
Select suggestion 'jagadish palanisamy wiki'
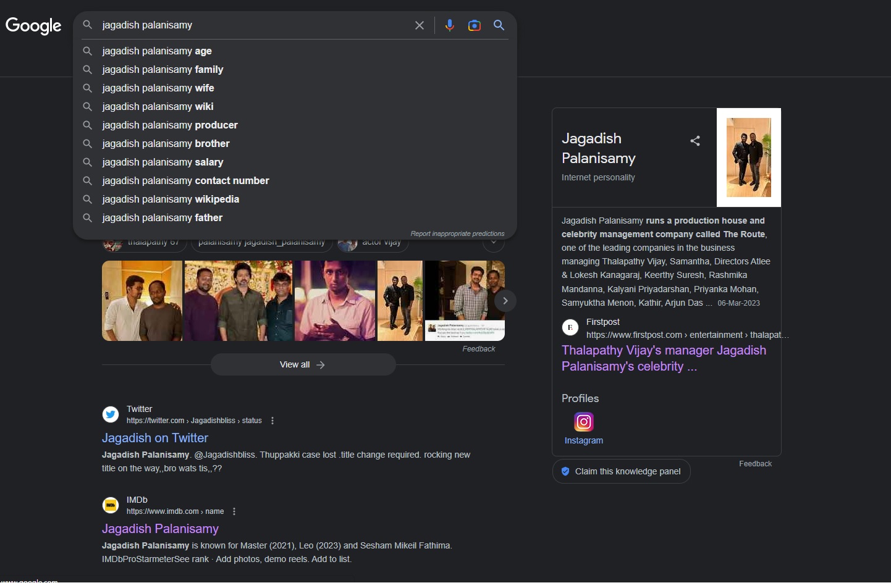[x=295, y=107]
